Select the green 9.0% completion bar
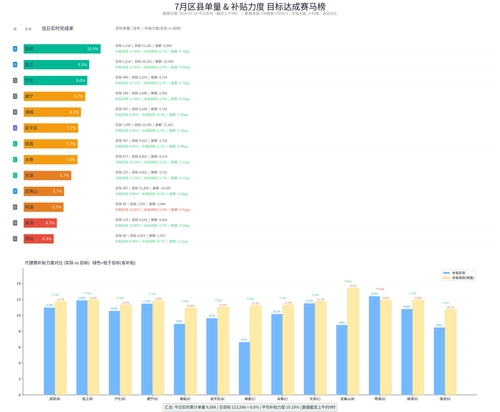This screenshot has height=412, width=500. coord(55,80)
